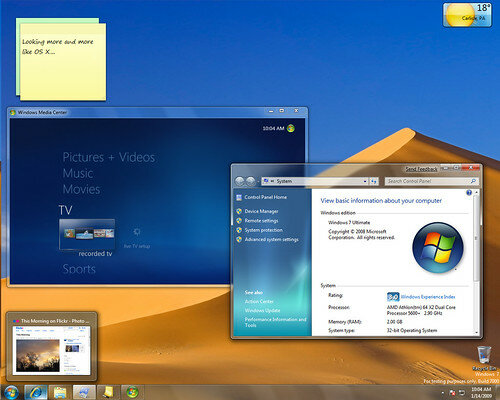This screenshot has height=400, width=500.
Task: Click System breadcrumb in address bar
Action: [x=284, y=181]
